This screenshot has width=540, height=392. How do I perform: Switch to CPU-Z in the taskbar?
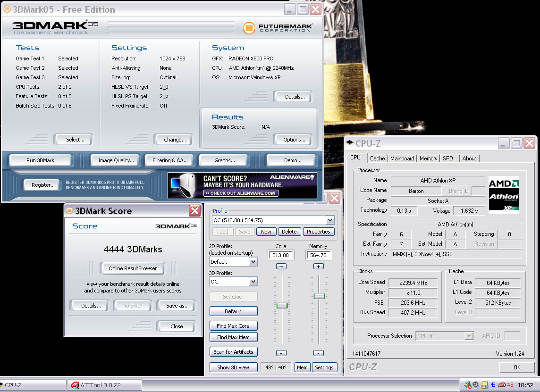33,385
